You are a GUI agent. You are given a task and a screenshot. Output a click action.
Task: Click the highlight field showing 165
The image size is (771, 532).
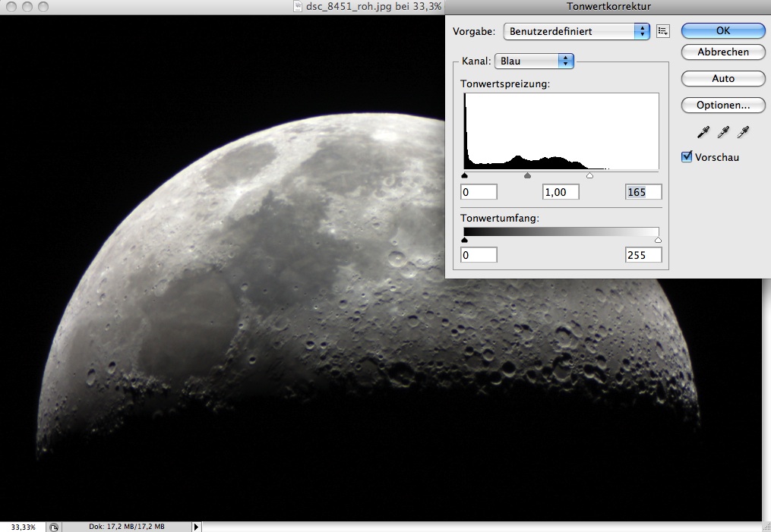coord(643,192)
